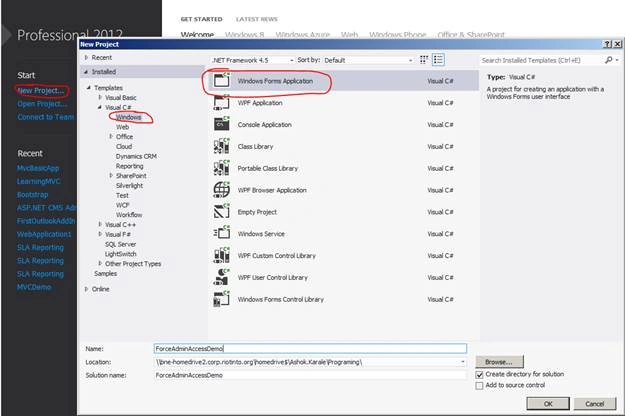Image resolution: width=625 pixels, height=416 pixels.
Task: Choose the WPF Browser Application globe icon
Action: [x=221, y=190]
